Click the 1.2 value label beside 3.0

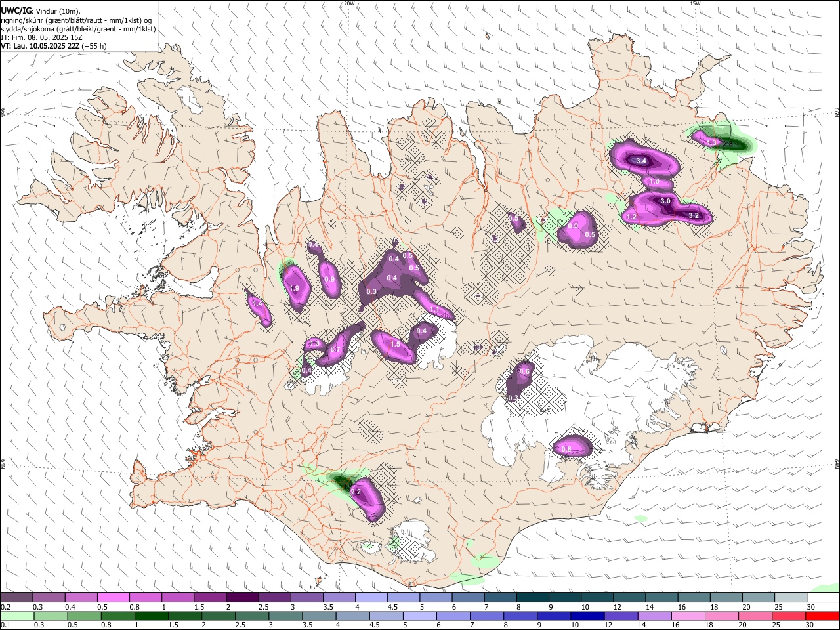632,217
